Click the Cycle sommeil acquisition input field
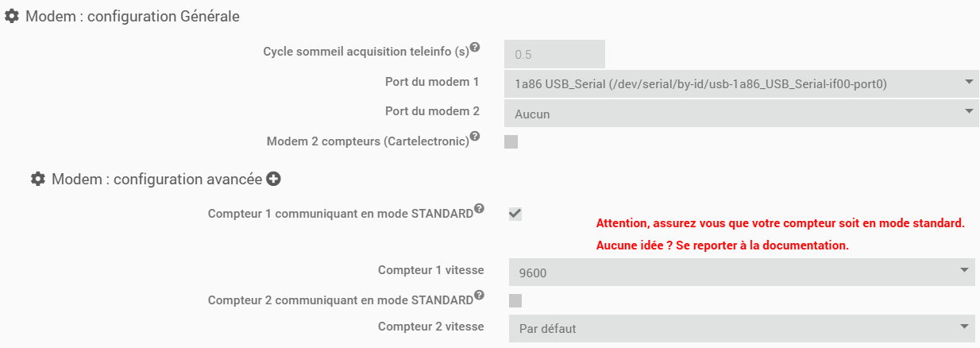980x348 pixels. 554,55
